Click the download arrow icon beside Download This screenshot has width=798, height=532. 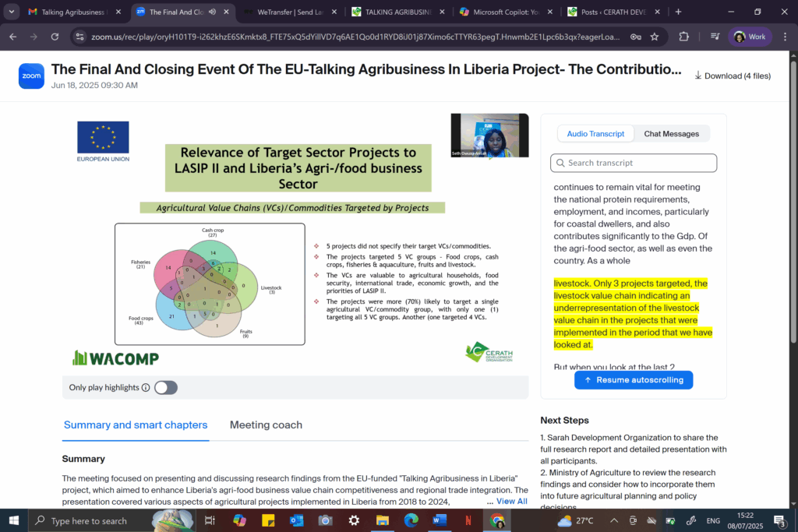[697, 76]
